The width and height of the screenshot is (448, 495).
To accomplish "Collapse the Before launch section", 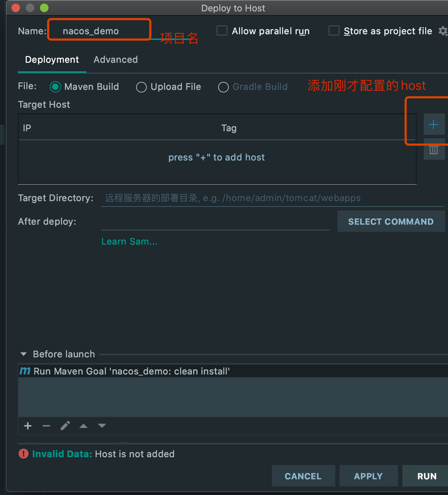I will pos(24,354).
